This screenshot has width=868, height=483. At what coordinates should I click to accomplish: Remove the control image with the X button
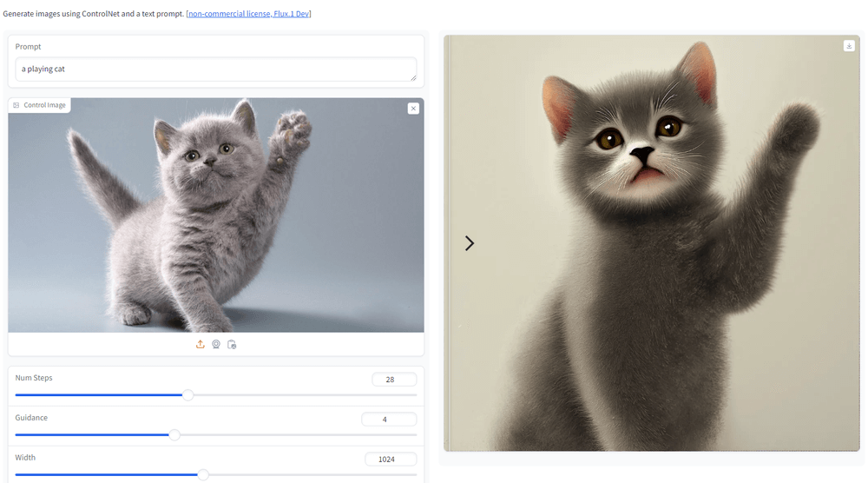(x=413, y=109)
